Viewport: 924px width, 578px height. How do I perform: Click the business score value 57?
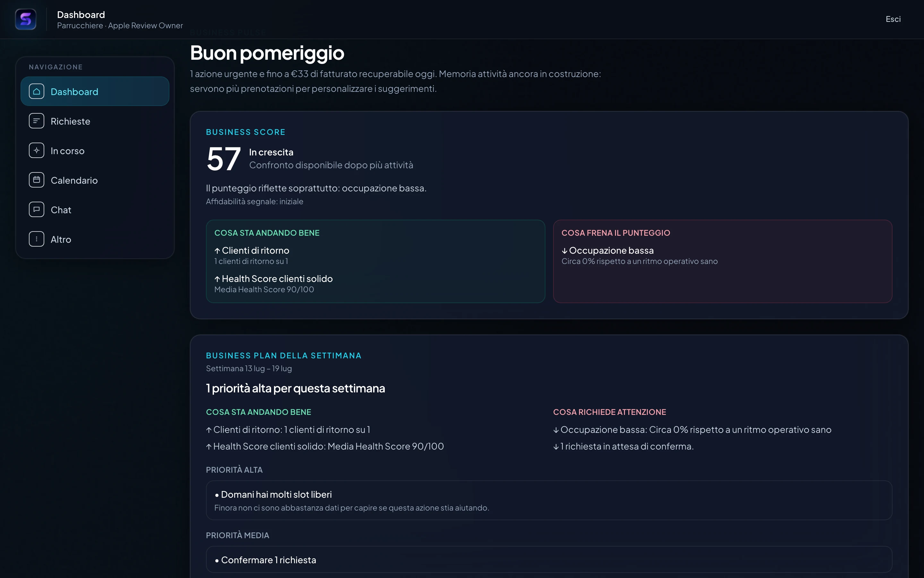[223, 159]
